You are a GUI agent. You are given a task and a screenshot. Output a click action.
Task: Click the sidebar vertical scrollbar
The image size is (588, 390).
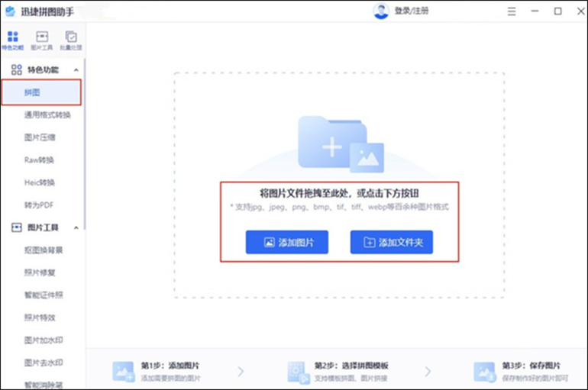click(85, 144)
